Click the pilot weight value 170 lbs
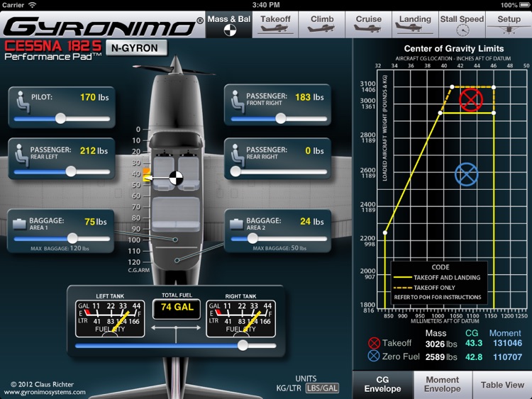This screenshot has height=399, width=532. coord(94,97)
